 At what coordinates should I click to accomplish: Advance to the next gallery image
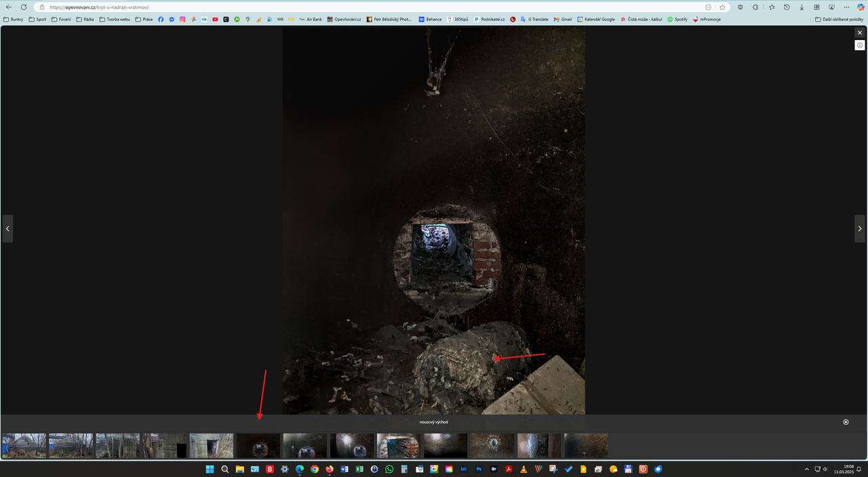point(860,228)
